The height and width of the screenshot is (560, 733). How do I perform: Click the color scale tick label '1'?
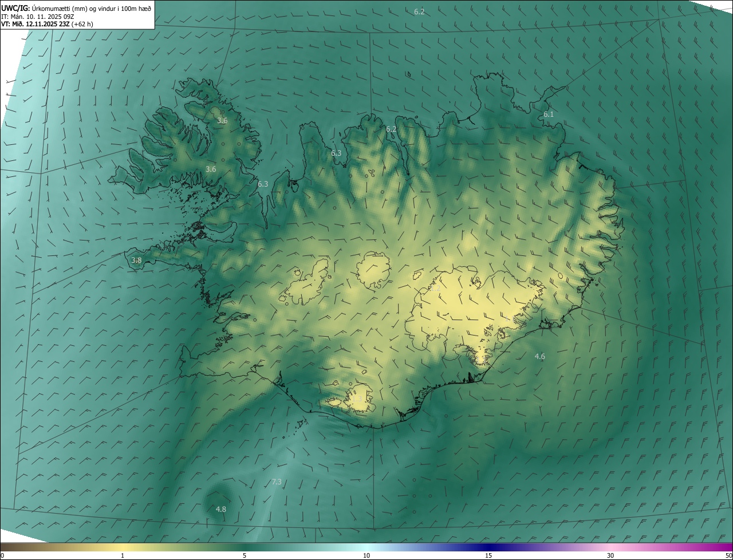[x=123, y=556]
